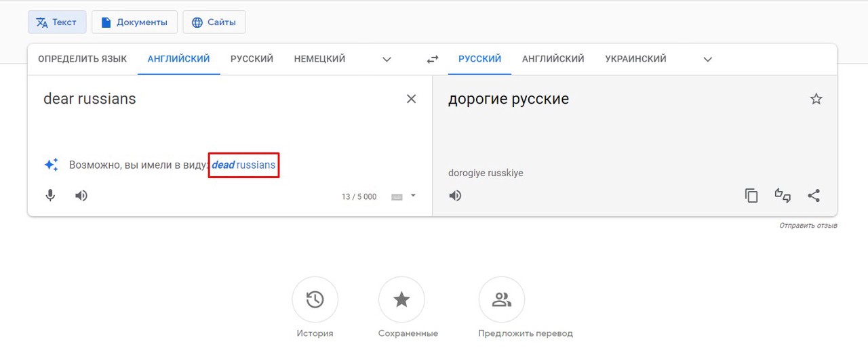
Task: Click the sparkle suggestion icon
Action: [x=51, y=165]
